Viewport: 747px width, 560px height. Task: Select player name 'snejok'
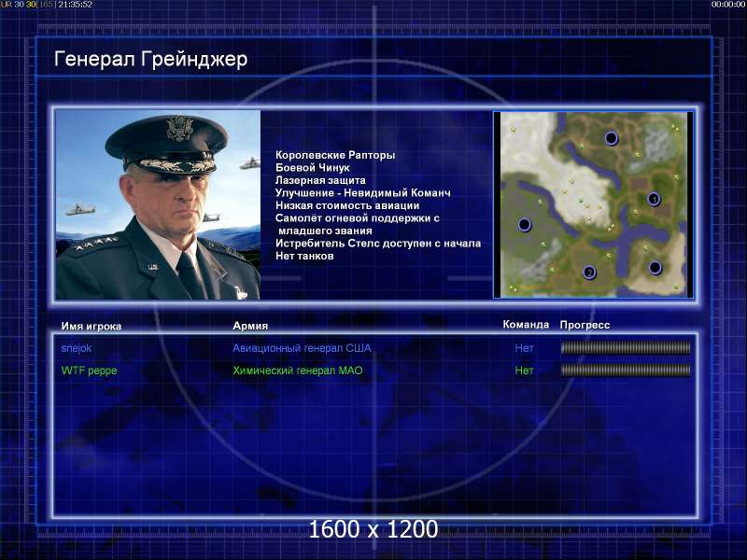tap(77, 348)
